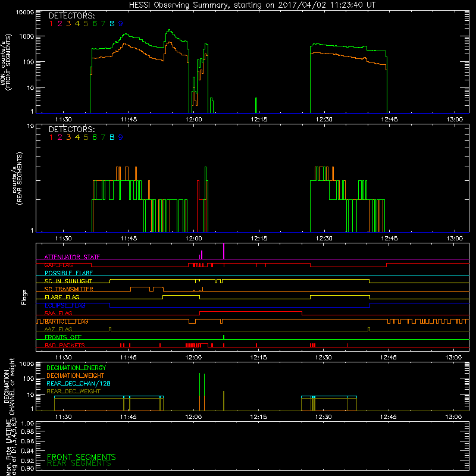476x476 pixels.
Task: Click the ECLIPSE_FLAG label
Action: 65,305
